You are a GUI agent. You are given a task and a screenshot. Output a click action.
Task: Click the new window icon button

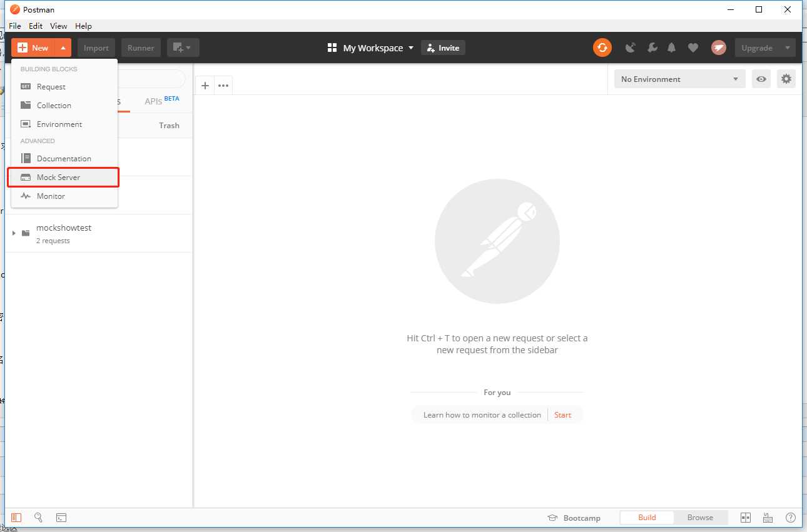(x=183, y=48)
